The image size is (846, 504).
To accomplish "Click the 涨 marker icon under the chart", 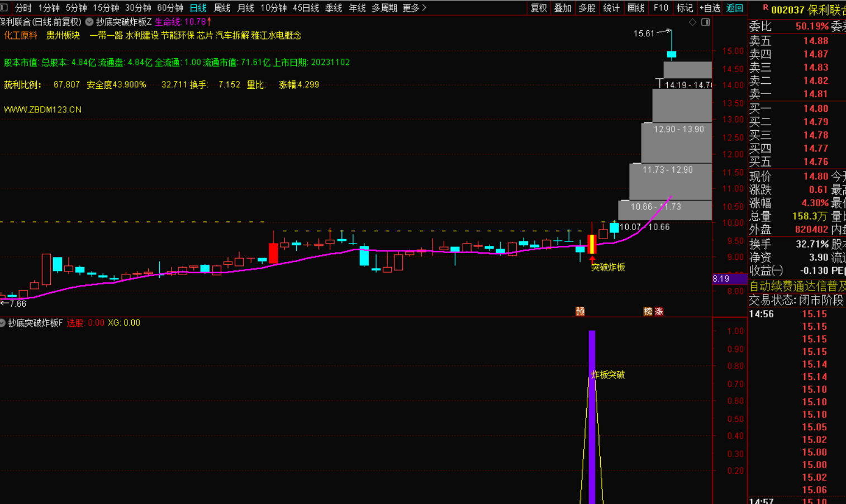I will point(659,311).
